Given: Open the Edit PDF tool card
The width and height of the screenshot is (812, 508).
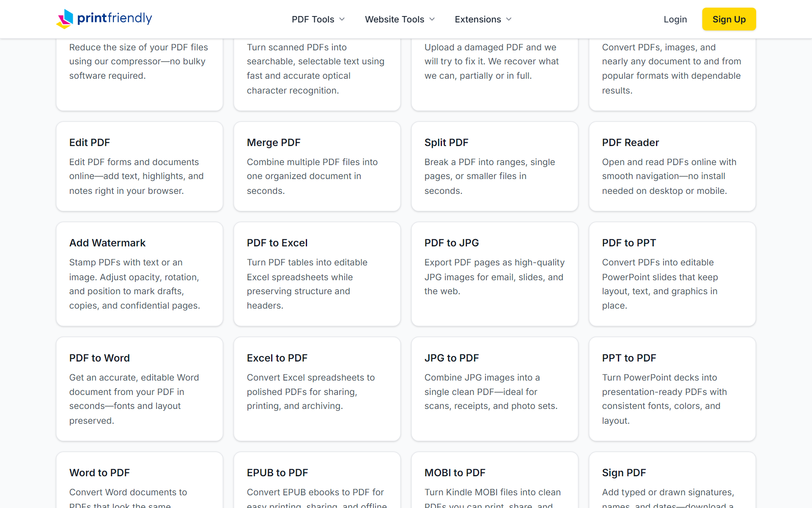Looking at the screenshot, I should coord(140,166).
